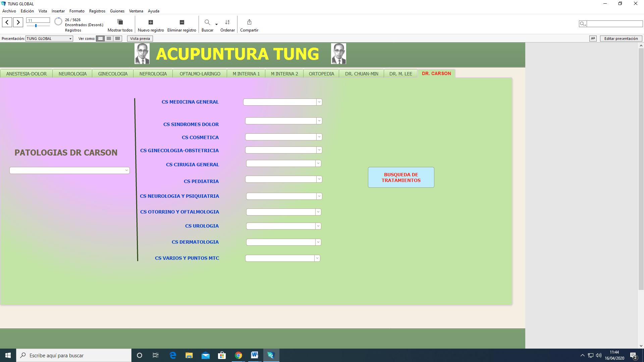This screenshot has height=362, width=644.
Task: Click the Ordenar sort icon
Action: pyautogui.click(x=227, y=22)
